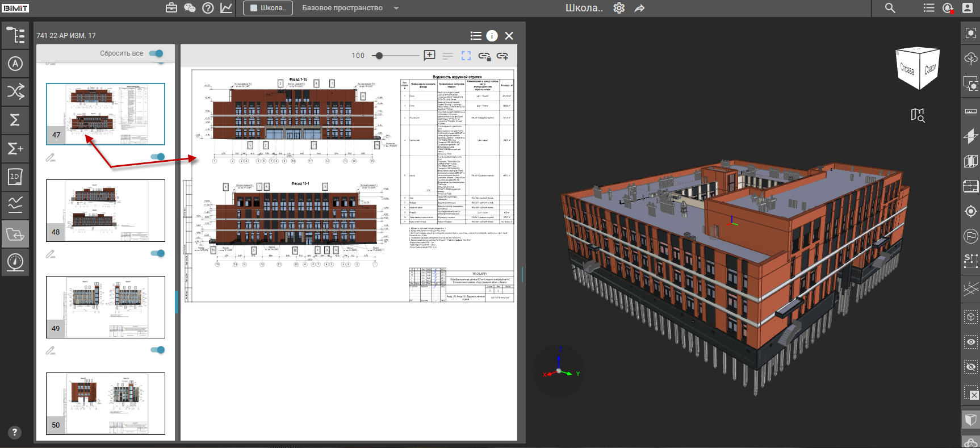
Task: Toggle the switch below sheet 48 thumbnail
Action: (158, 253)
